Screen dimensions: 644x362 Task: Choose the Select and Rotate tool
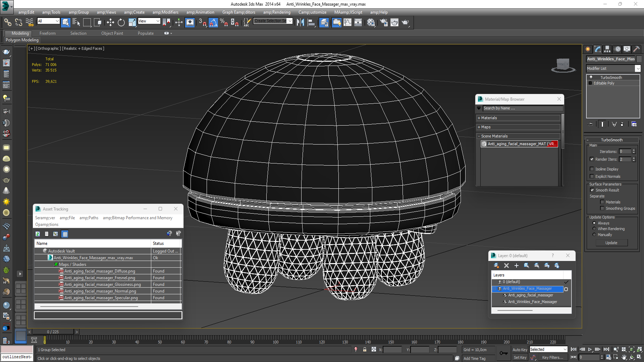point(121,22)
